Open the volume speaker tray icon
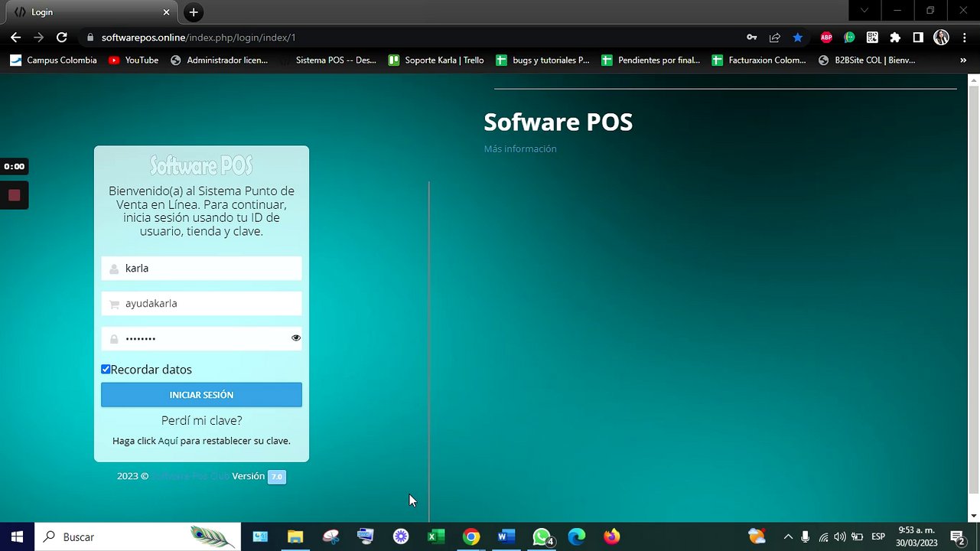This screenshot has height=551, width=980. 840,536
